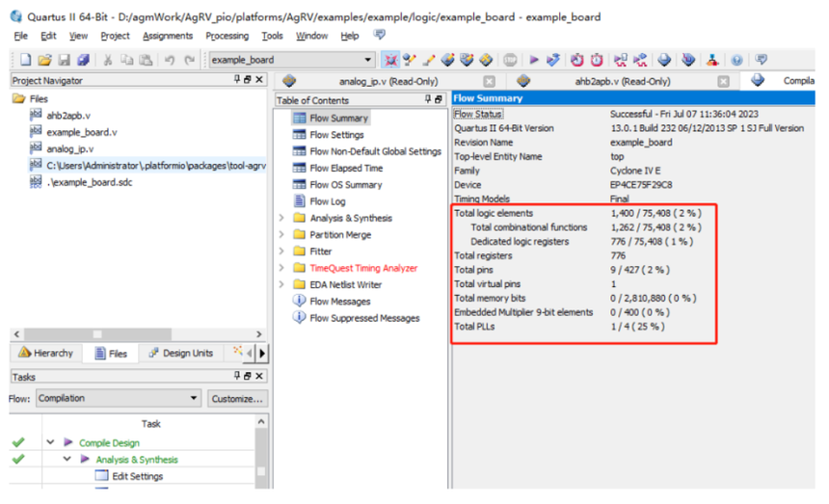Click the Project Navigator horizontal scrollbar

(97, 333)
